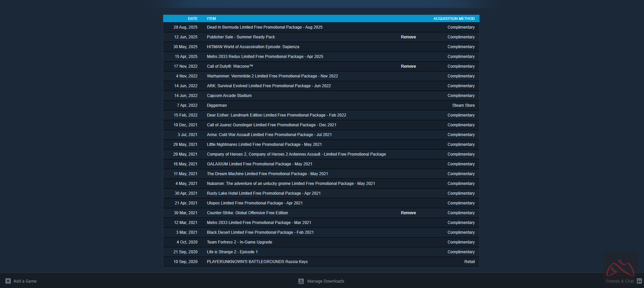The height and width of the screenshot is (288, 644).
Task: Select the Capcom Arcade Stadium entry
Action: 229,96
